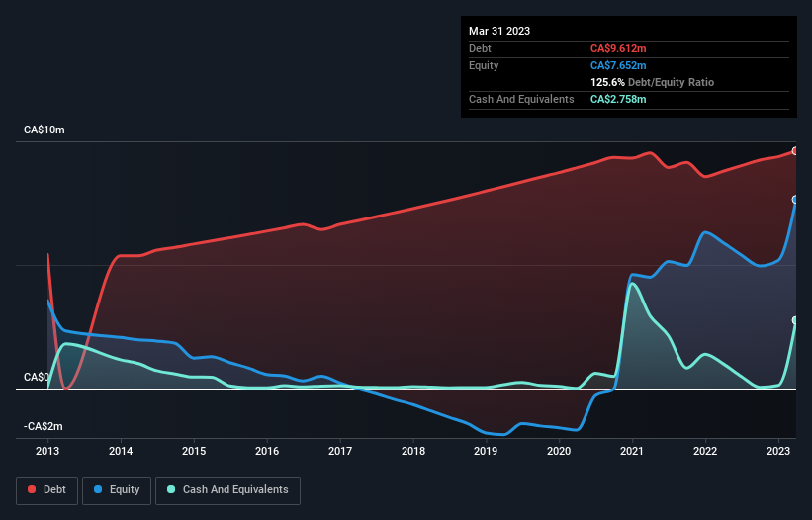Click the 2023 x-axis label

click(x=778, y=451)
